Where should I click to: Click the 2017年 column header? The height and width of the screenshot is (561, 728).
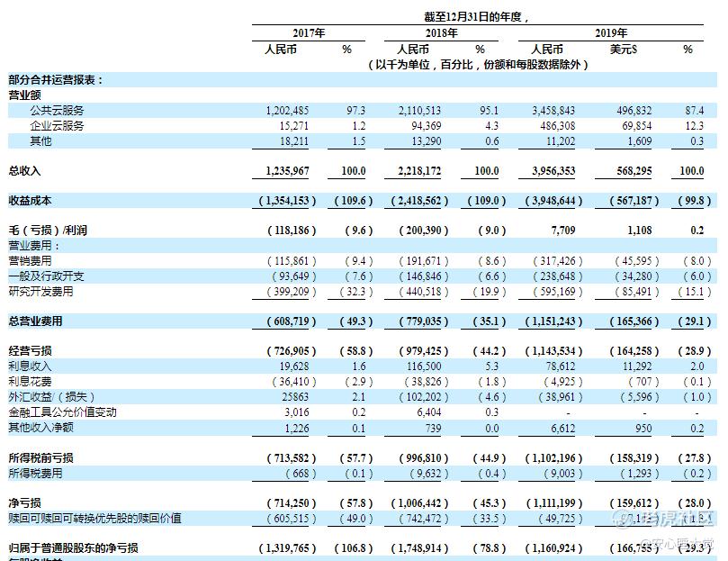click(309, 33)
